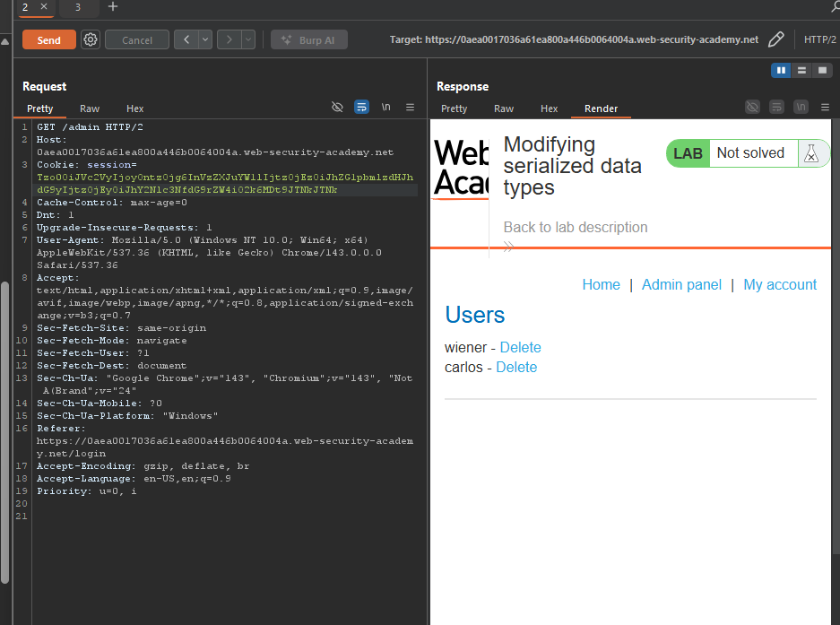Switch to Repeater tab 2
This screenshot has width=840, height=625.
click(26, 7)
